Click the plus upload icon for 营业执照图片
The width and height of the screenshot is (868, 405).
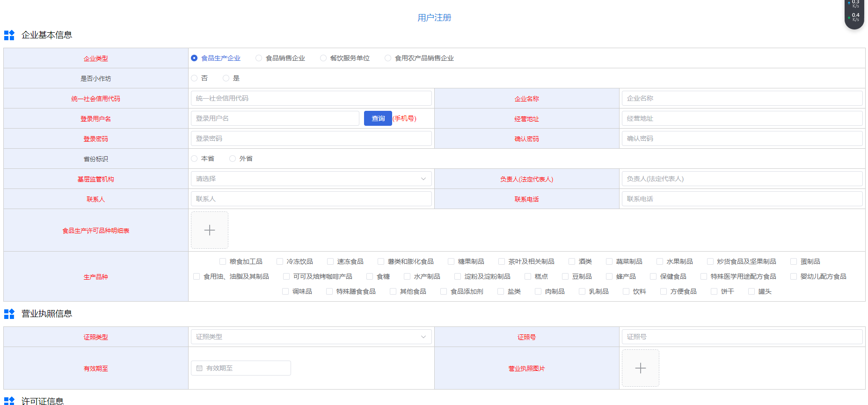pyautogui.click(x=641, y=368)
